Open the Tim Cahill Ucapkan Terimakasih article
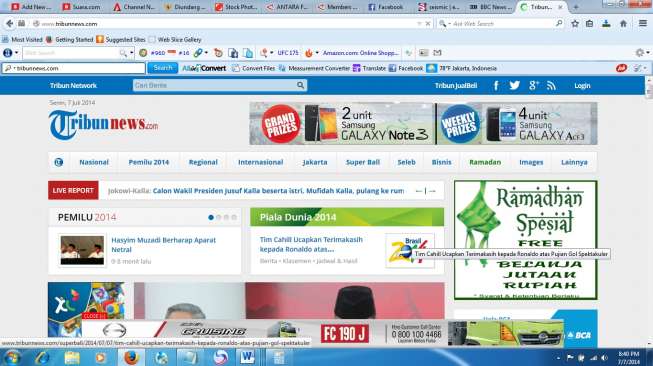Screen dimensions: 653x366 pyautogui.click(x=311, y=244)
